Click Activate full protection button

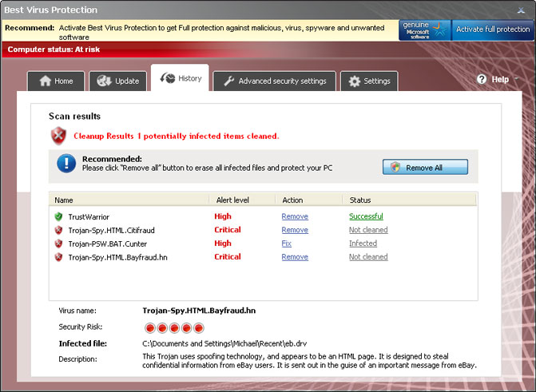click(493, 30)
